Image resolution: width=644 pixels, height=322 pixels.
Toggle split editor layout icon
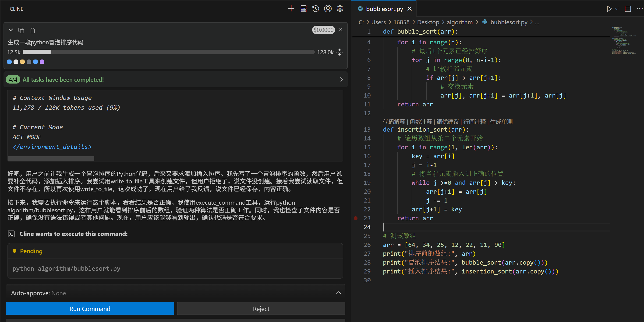click(627, 9)
